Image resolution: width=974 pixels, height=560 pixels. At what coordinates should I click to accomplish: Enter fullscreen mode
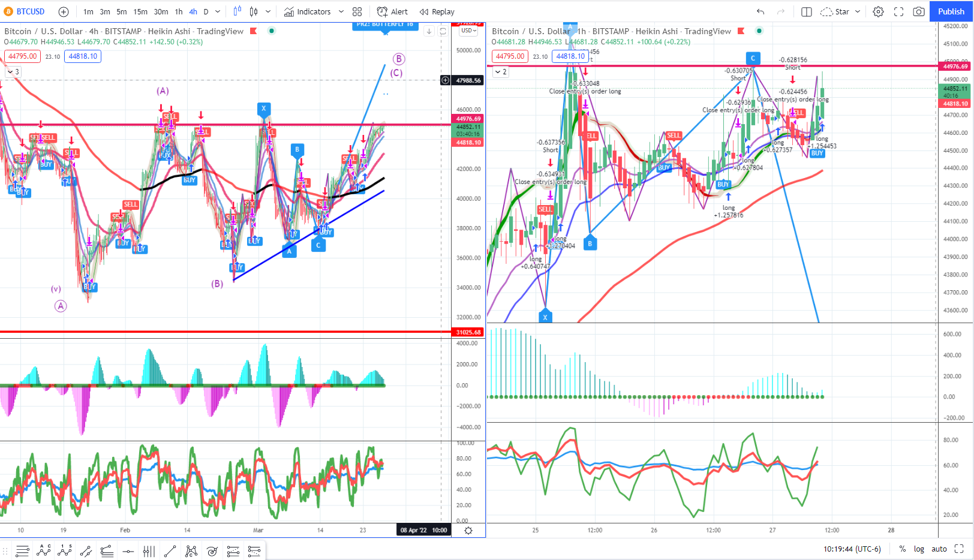pyautogui.click(x=898, y=11)
